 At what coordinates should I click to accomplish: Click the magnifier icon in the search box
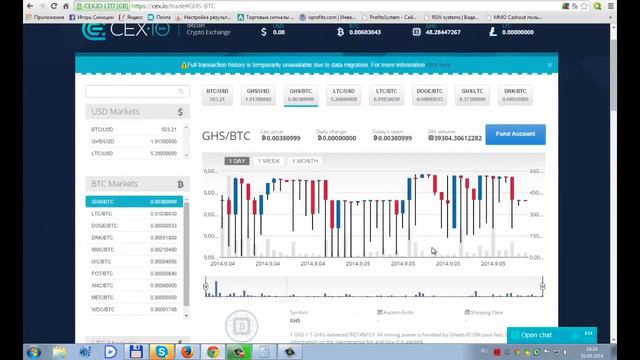181,91
